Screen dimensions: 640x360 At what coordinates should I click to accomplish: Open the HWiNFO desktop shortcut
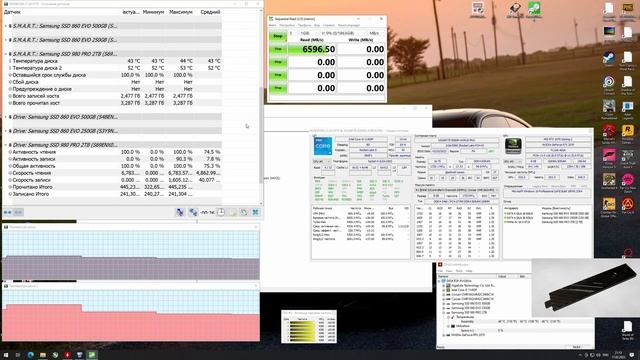[x=478, y=10]
